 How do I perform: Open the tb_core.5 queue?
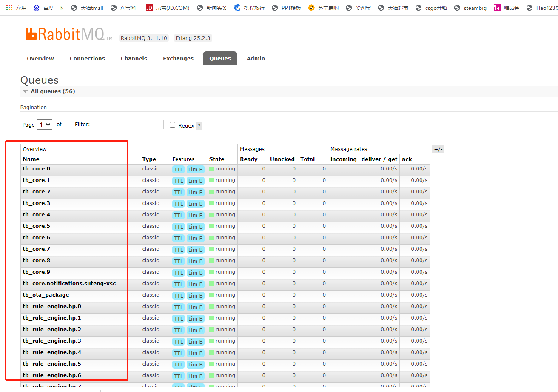pyautogui.click(x=37, y=226)
